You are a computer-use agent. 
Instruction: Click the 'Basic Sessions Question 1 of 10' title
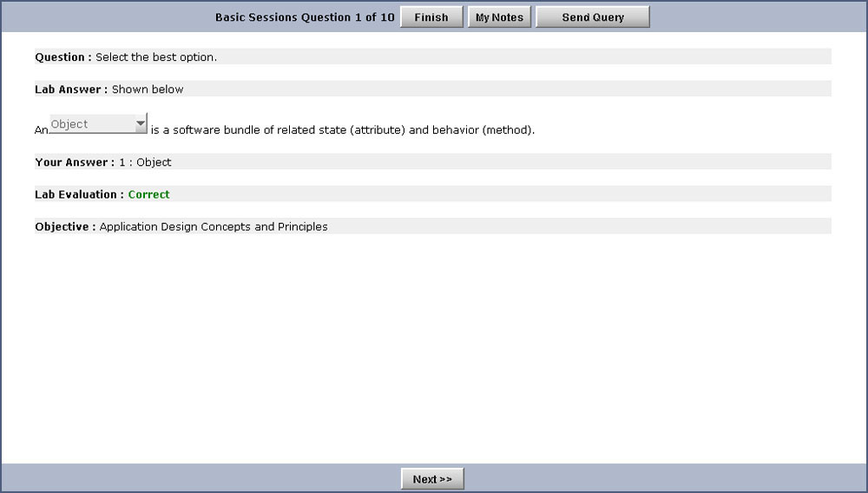click(305, 17)
